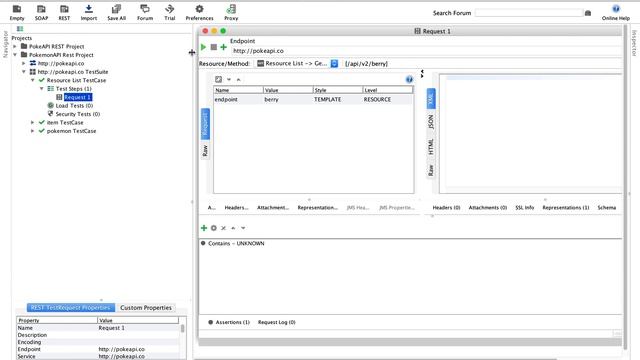Image resolution: width=640 pixels, height=360 pixels.
Task: Click the search forum button icon
Action: pos(588,13)
